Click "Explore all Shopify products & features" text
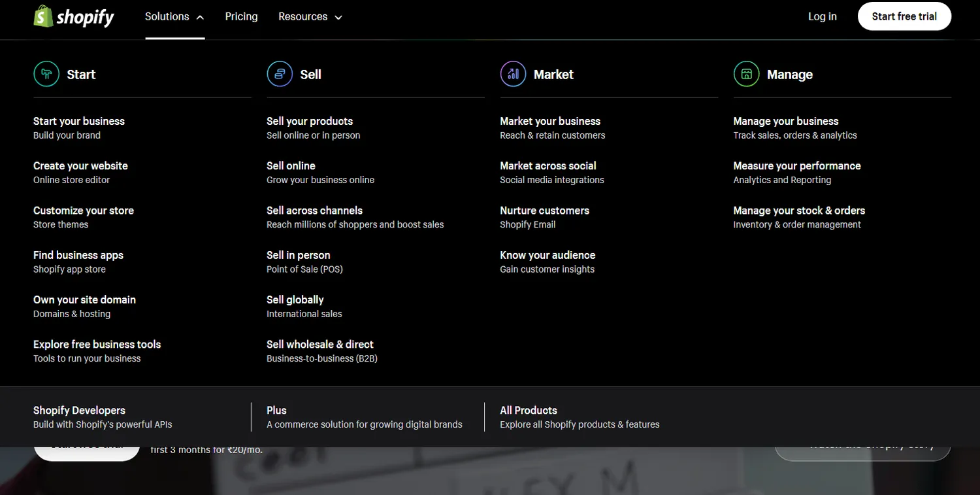 point(580,424)
